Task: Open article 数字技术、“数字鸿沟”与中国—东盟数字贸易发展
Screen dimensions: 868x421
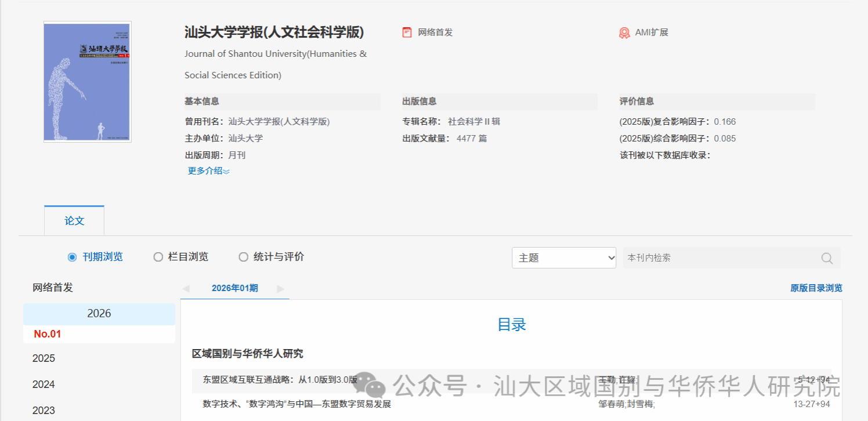Action: [297, 404]
